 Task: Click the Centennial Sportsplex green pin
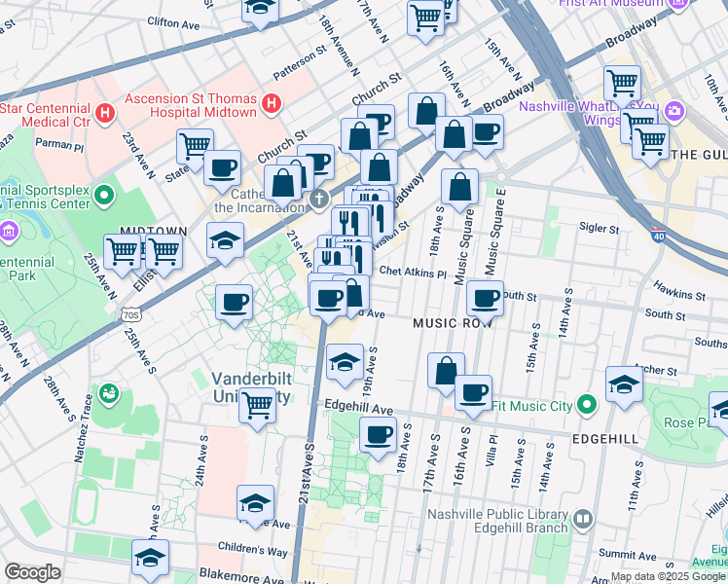point(104,196)
